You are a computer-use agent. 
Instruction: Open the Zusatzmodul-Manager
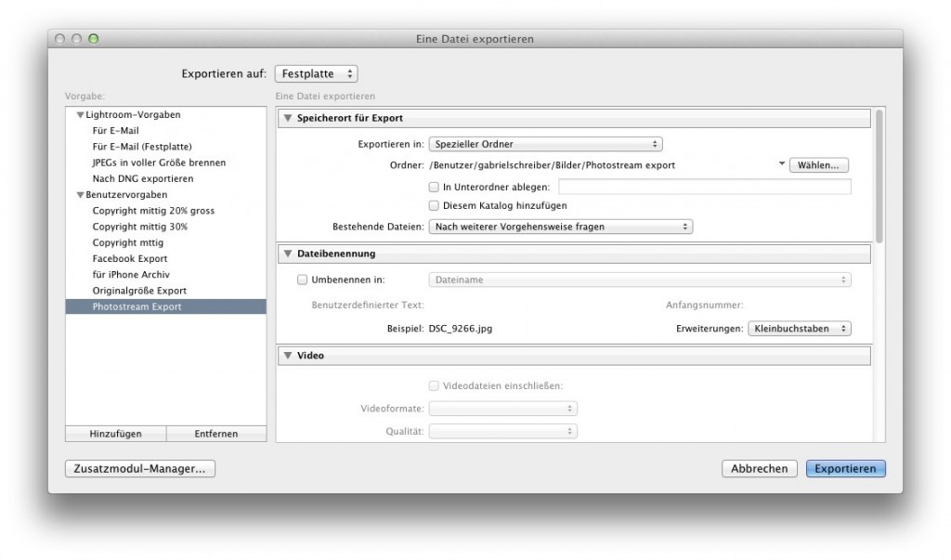pos(140,468)
